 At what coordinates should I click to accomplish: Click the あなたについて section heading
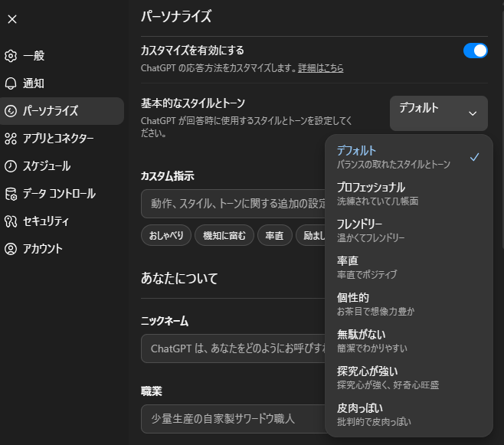179,278
